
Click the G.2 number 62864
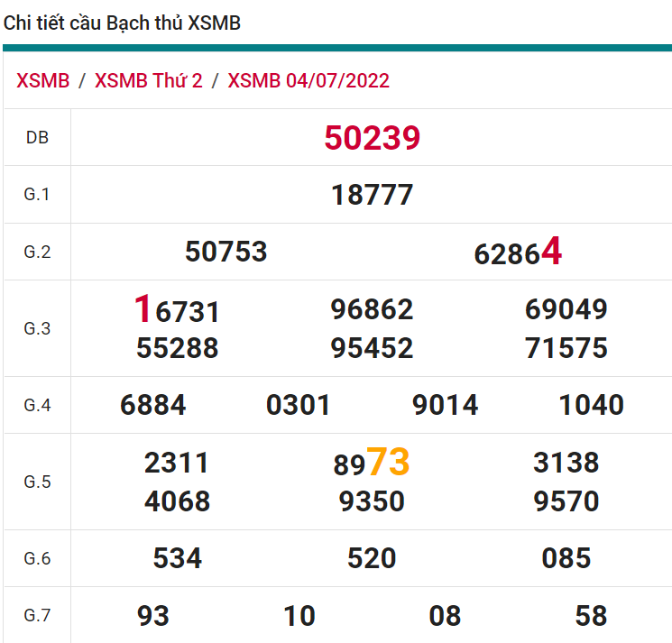(x=518, y=253)
